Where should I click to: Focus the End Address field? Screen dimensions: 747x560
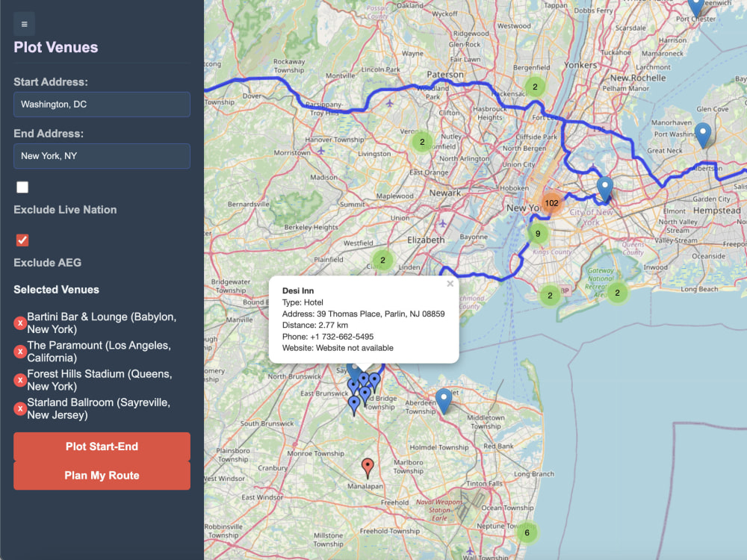102,156
